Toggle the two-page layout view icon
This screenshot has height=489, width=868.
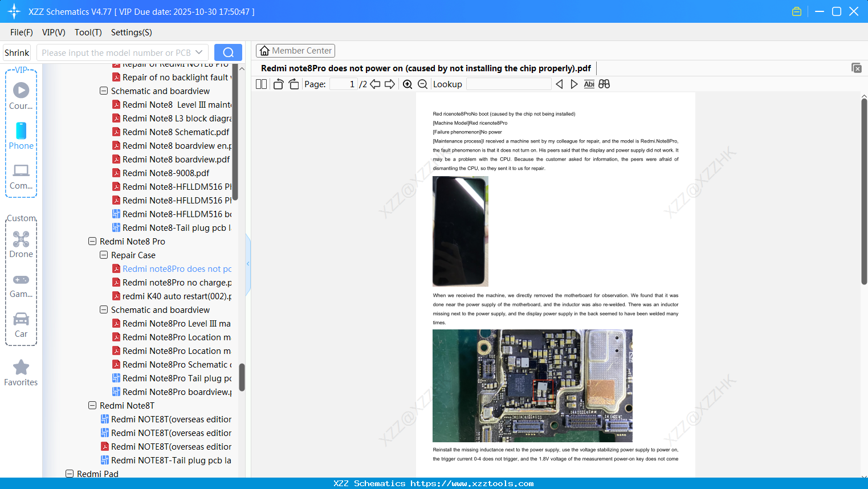(x=262, y=84)
